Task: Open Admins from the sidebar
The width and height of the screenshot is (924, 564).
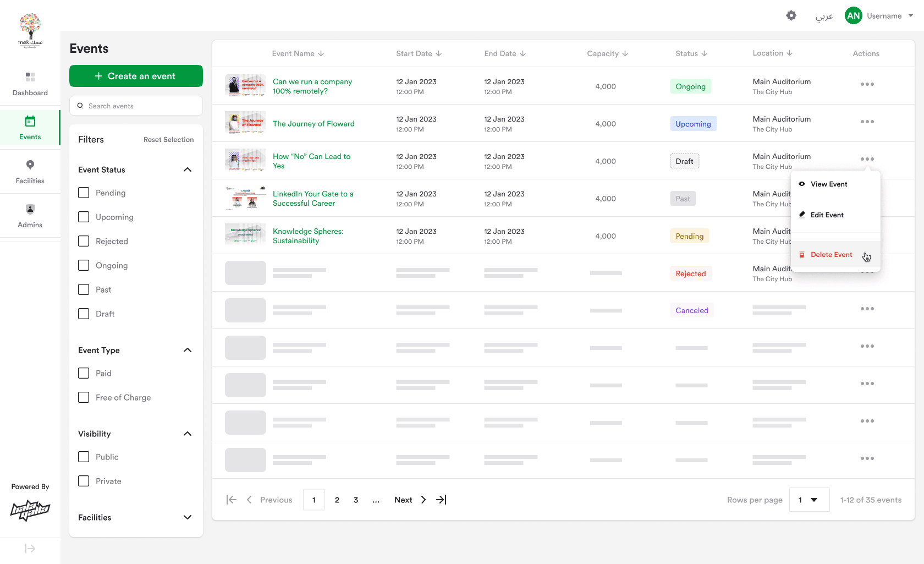Action: [30, 216]
